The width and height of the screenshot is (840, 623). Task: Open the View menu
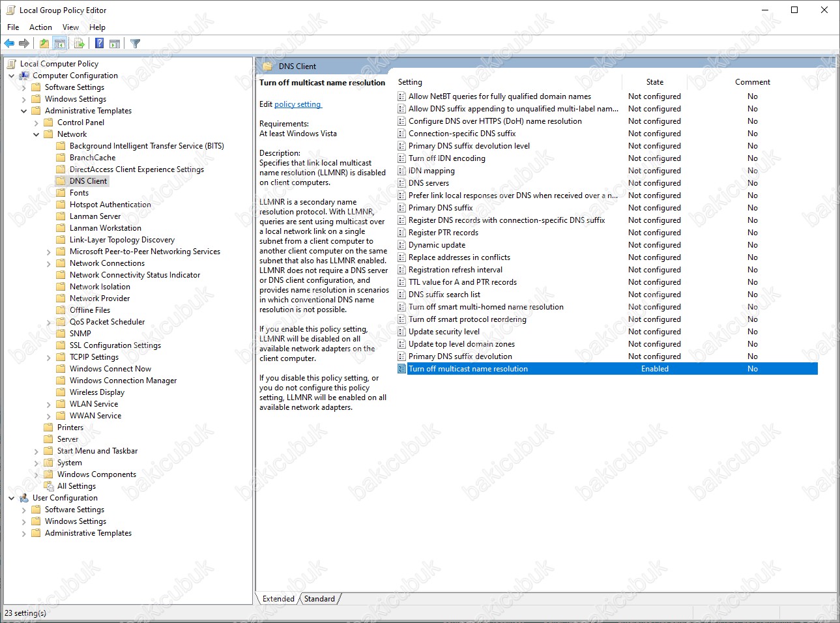coord(70,27)
